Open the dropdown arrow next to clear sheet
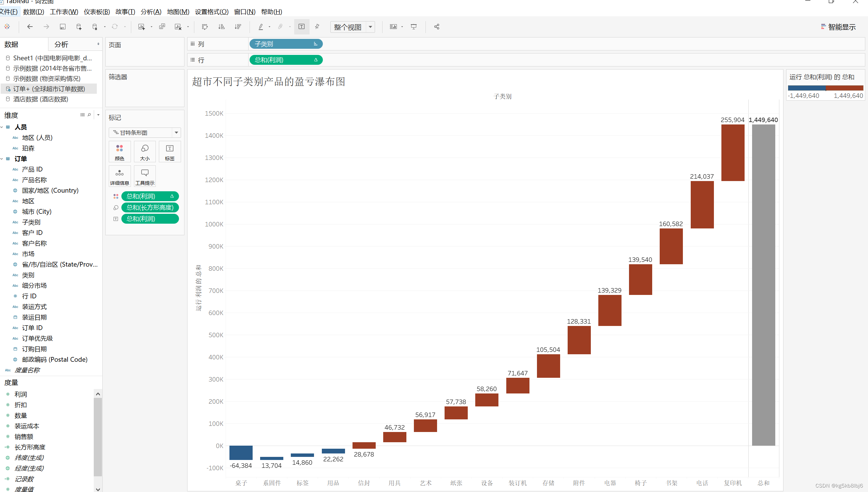Image resolution: width=868 pixels, height=492 pixels. click(188, 27)
